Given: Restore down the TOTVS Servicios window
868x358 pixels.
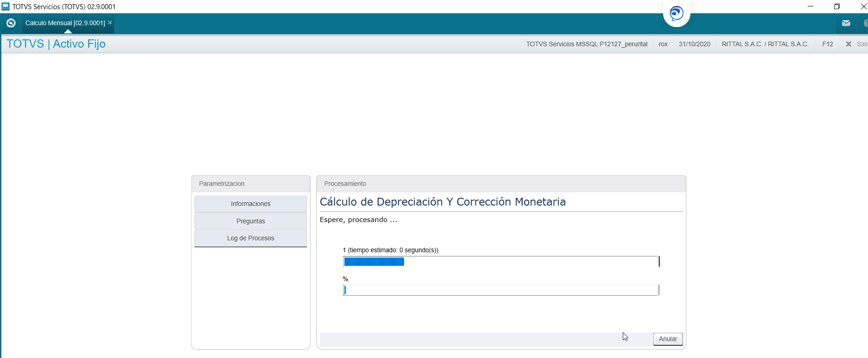Looking at the screenshot, I should pos(837,6).
